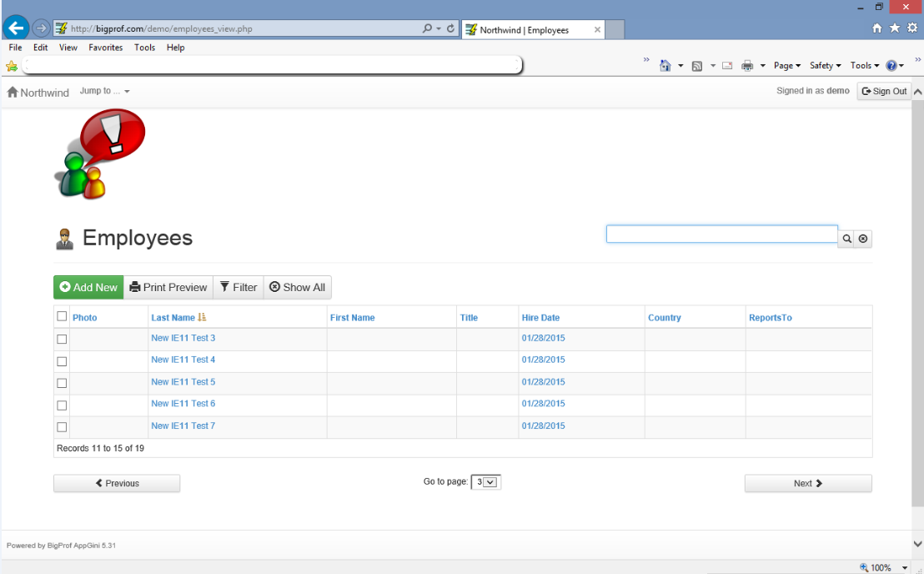Click the Read mail icon
924x574 pixels.
click(x=728, y=65)
